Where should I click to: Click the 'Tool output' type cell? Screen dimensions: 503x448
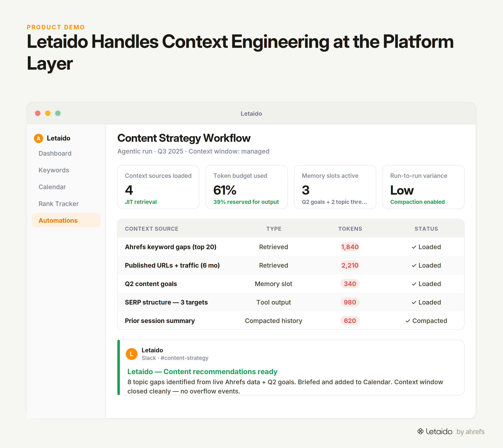click(x=274, y=302)
